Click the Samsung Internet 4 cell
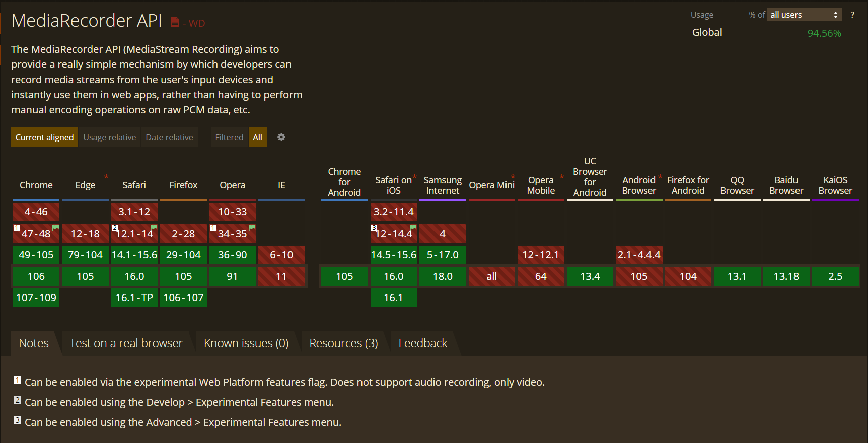The width and height of the screenshot is (868, 443). [443, 234]
